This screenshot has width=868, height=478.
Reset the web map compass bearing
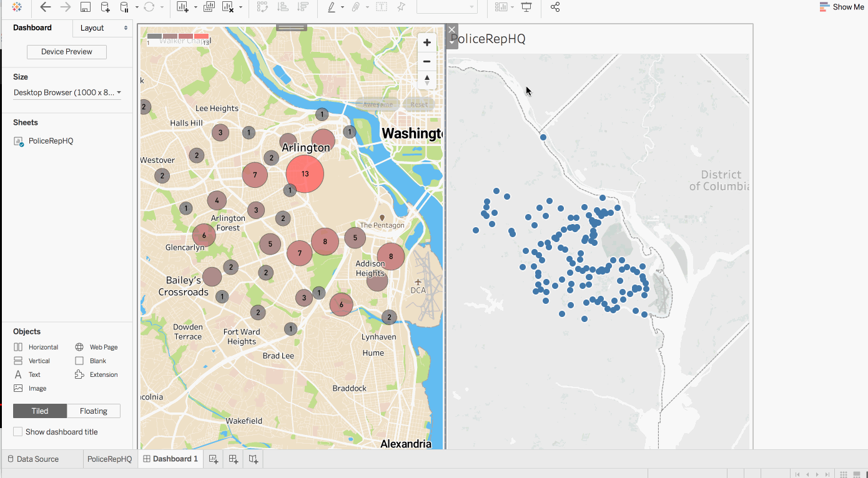click(x=427, y=80)
